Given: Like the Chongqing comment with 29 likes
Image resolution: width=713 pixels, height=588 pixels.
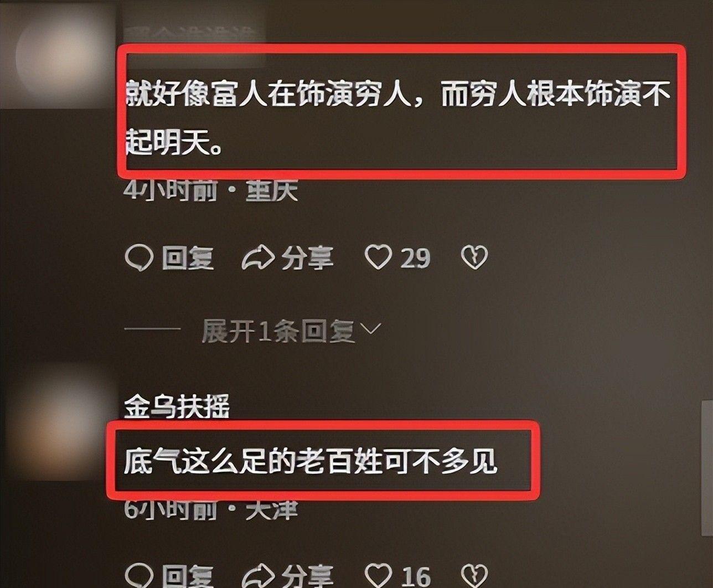Looking at the screenshot, I should click(379, 257).
